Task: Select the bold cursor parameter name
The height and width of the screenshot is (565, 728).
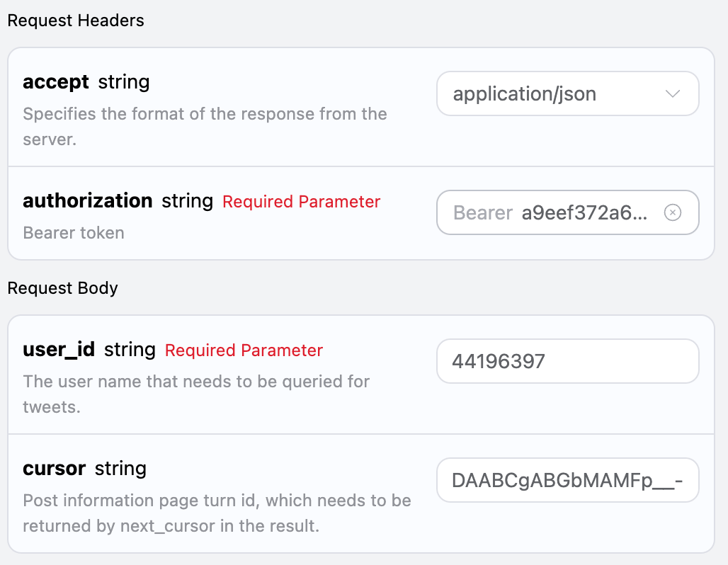Action: pos(54,469)
